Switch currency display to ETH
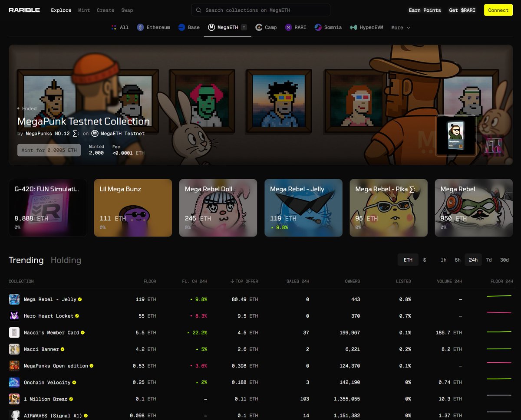The image size is (521, 420). click(x=408, y=260)
